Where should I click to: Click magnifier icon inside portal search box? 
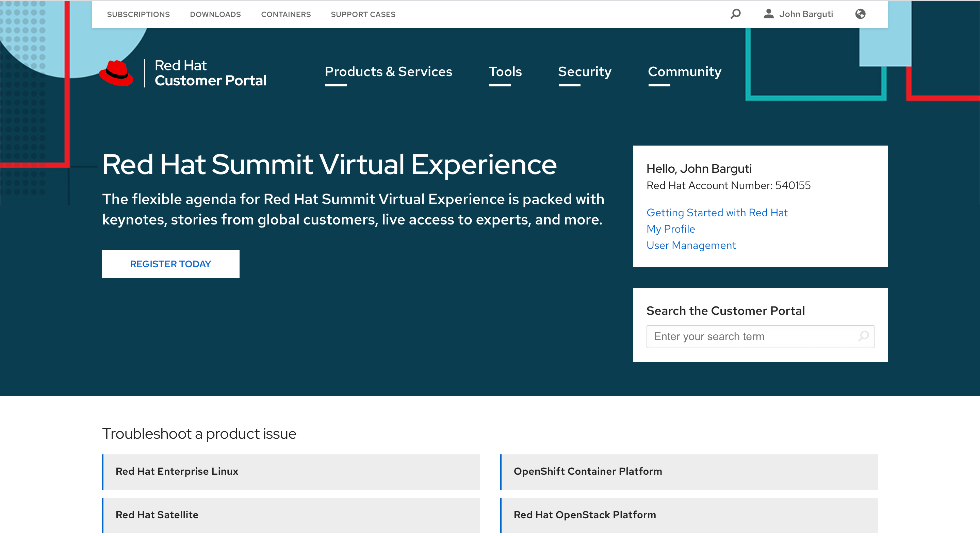point(863,336)
